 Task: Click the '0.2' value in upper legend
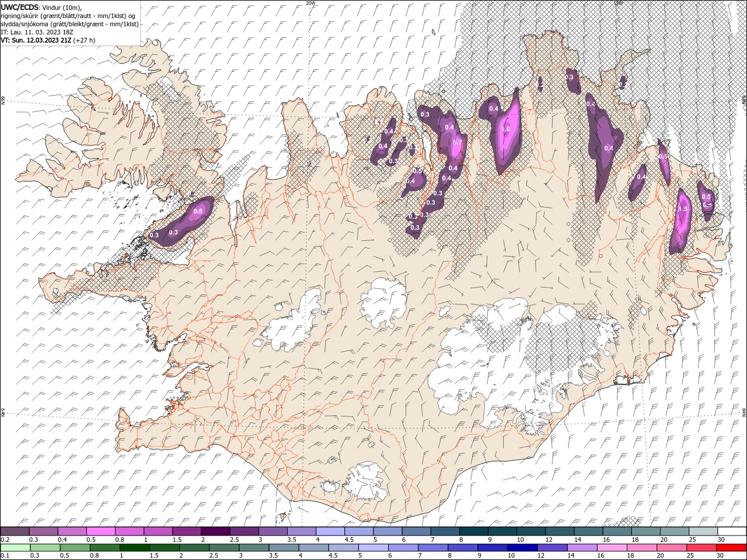[5, 540]
